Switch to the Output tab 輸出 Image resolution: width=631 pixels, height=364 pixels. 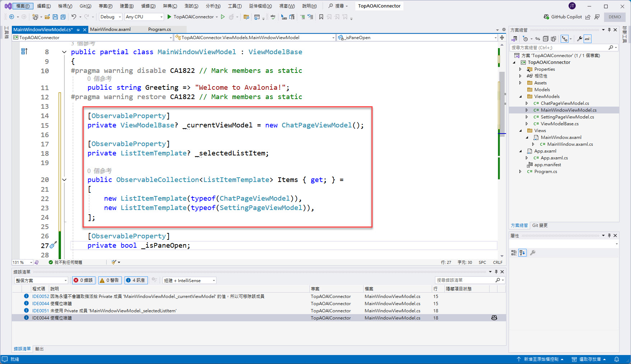coord(39,349)
